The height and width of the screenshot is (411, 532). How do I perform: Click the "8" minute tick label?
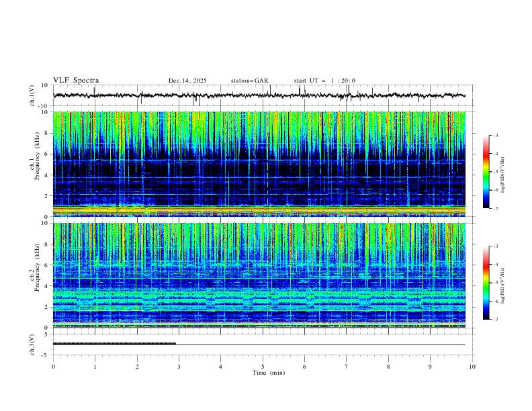coord(388,367)
